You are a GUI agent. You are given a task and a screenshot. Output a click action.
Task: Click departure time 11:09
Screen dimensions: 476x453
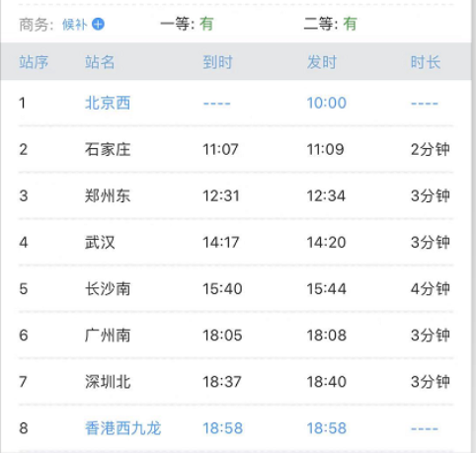coord(325,149)
